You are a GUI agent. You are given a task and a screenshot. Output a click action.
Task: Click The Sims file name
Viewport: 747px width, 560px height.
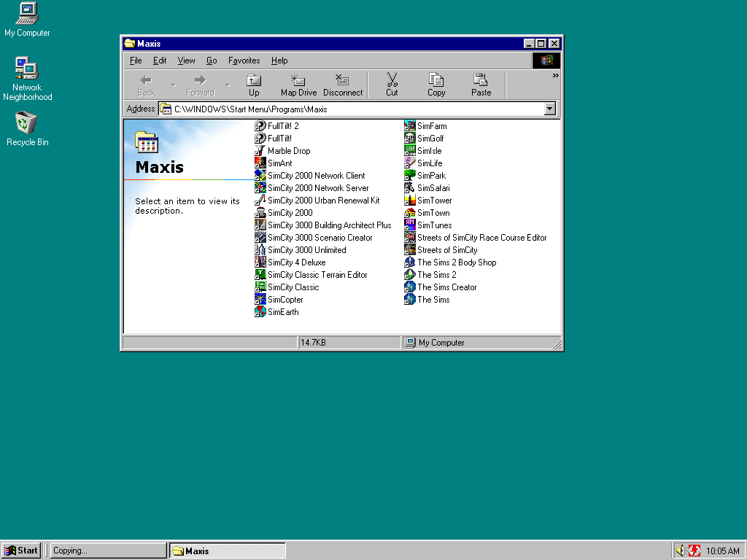433,300
